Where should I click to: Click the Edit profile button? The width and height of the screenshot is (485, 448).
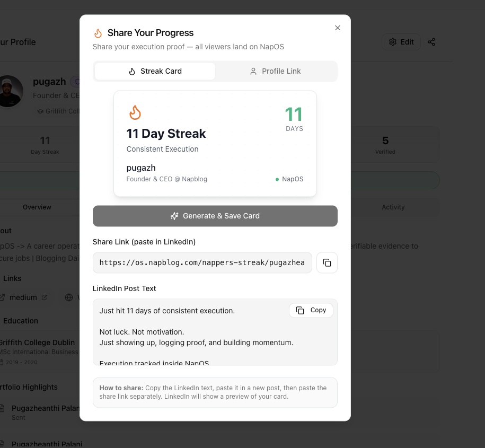401,42
